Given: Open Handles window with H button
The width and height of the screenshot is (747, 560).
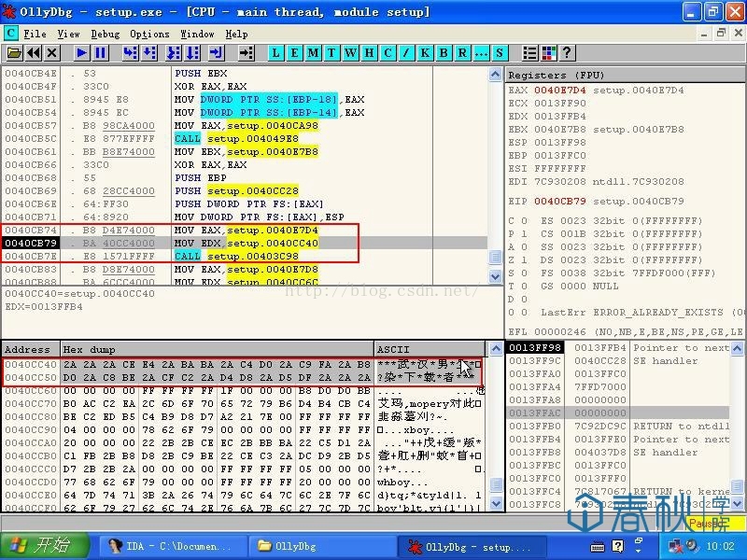Looking at the screenshot, I should [369, 52].
